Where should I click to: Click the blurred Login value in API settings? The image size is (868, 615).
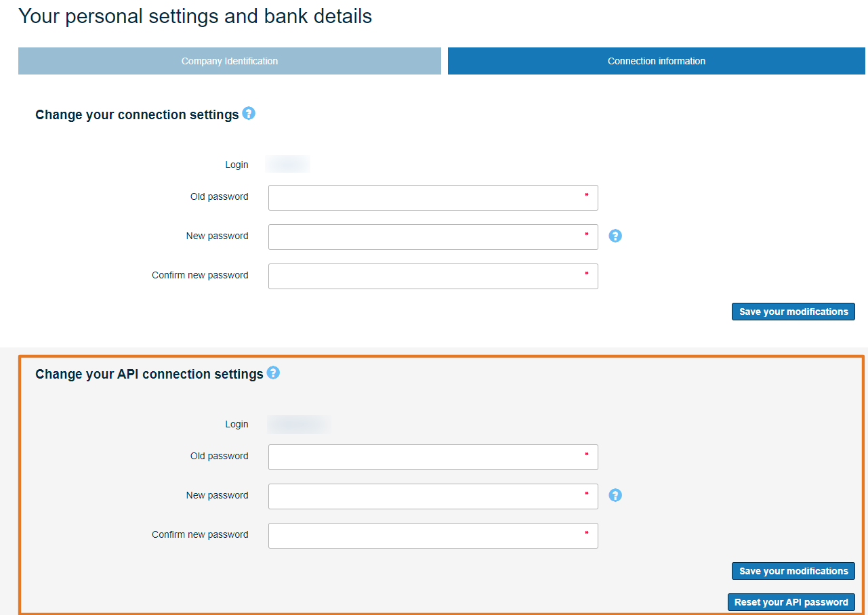coord(298,425)
